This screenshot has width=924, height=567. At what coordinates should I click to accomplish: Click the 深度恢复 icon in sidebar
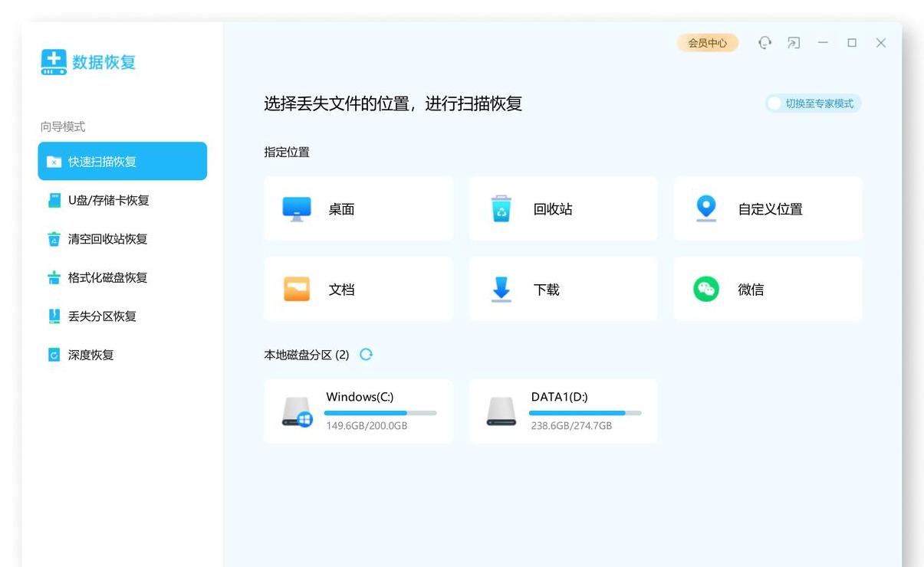54,355
